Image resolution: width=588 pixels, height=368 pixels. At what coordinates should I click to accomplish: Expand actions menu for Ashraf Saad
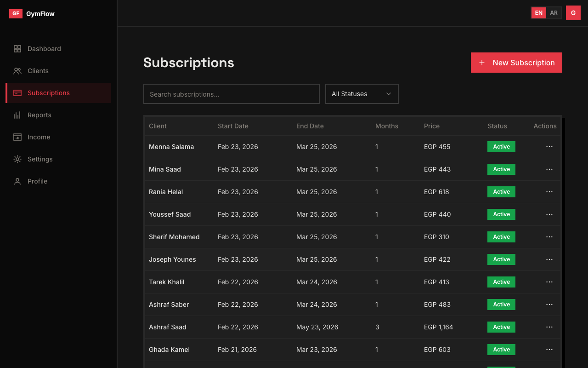pos(549,327)
